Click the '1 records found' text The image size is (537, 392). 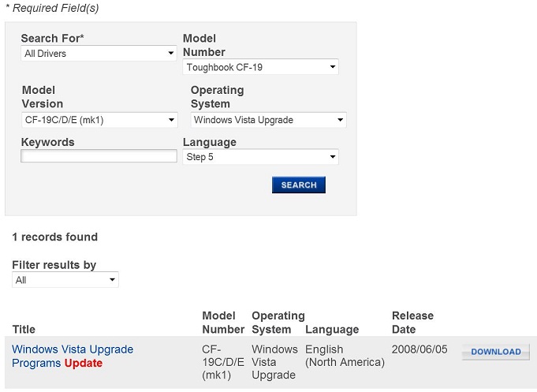[55, 237]
